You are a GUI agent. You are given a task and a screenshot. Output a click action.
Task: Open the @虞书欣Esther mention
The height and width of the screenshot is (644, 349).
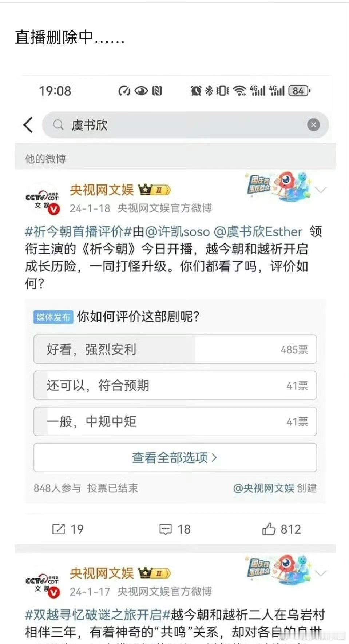[x=258, y=231]
